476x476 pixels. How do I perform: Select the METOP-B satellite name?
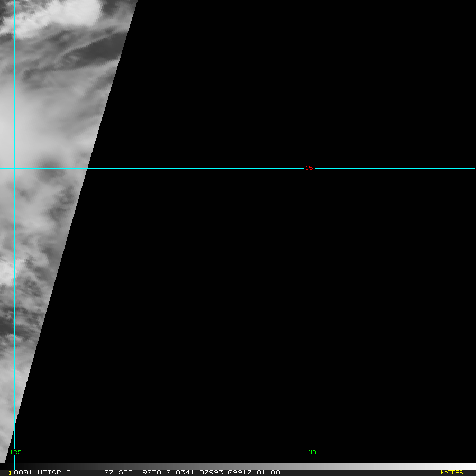[x=54, y=472]
